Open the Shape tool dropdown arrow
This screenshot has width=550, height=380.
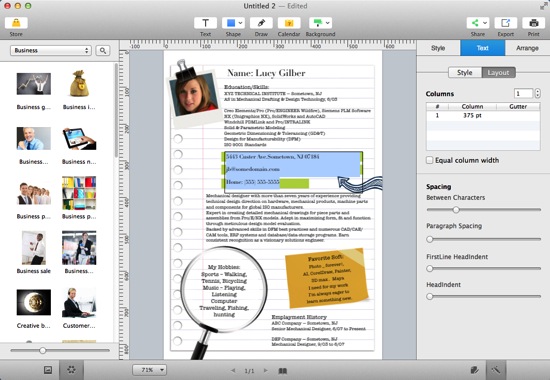tap(241, 23)
